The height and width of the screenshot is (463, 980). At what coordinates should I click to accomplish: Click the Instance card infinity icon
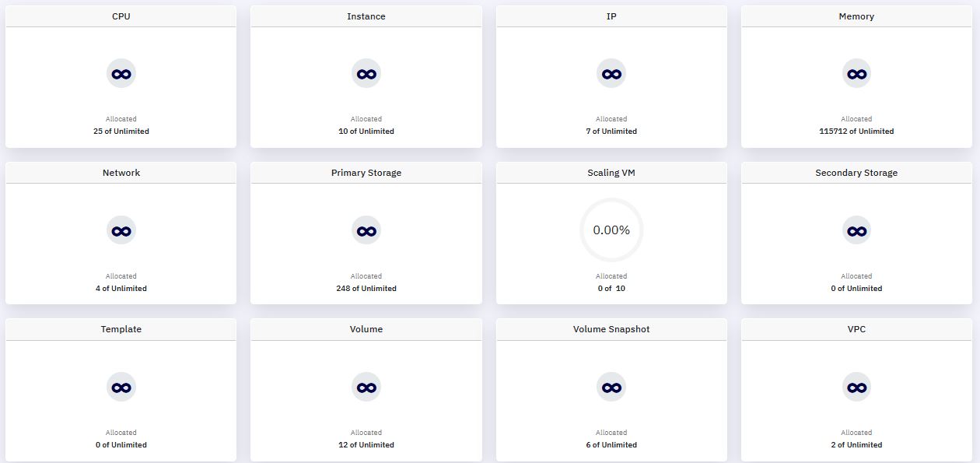pyautogui.click(x=366, y=74)
